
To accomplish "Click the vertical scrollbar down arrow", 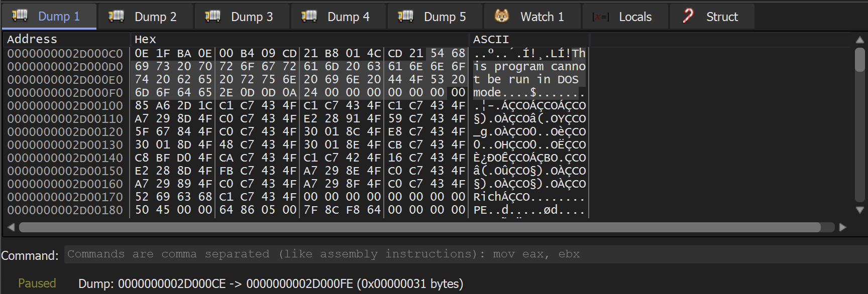I will [859, 210].
